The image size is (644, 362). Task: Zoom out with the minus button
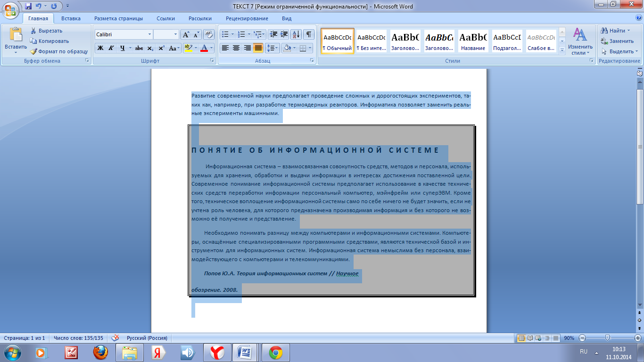pyautogui.click(x=583, y=338)
